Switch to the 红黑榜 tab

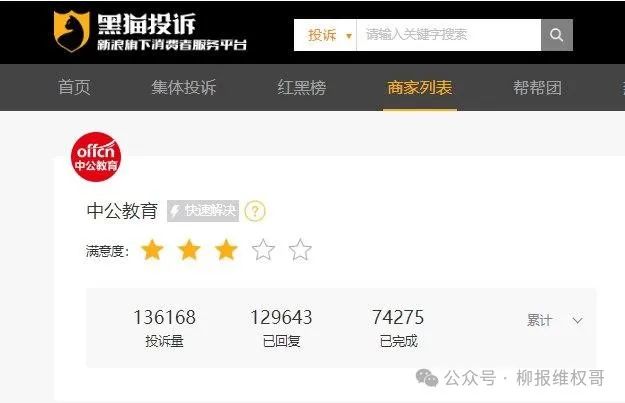(x=302, y=87)
